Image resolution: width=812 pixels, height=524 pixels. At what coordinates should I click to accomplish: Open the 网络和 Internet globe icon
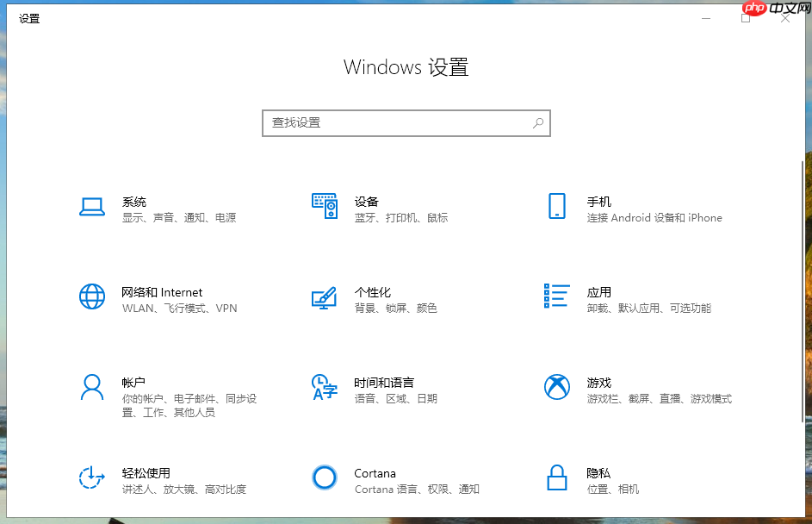tap(92, 296)
